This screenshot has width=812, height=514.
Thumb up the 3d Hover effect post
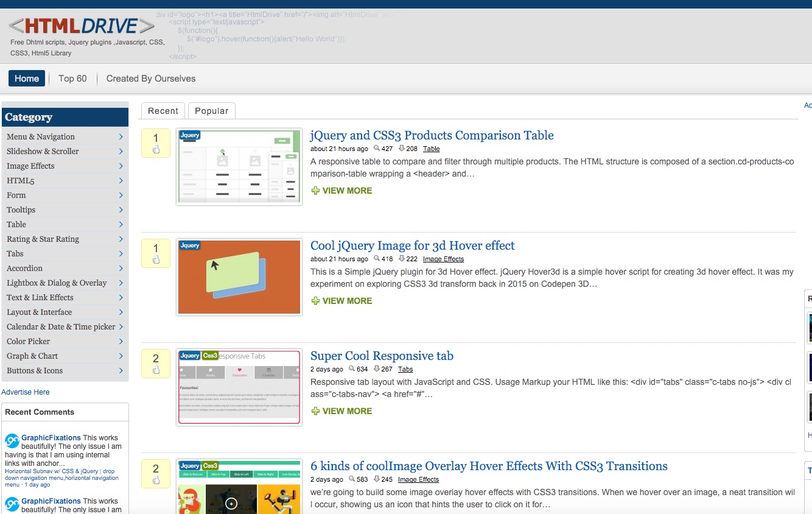156,260
